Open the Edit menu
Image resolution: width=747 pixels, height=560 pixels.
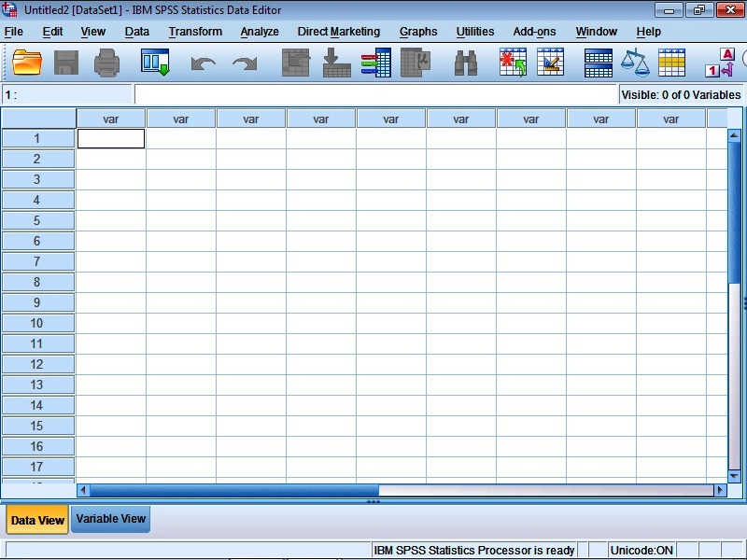52,32
